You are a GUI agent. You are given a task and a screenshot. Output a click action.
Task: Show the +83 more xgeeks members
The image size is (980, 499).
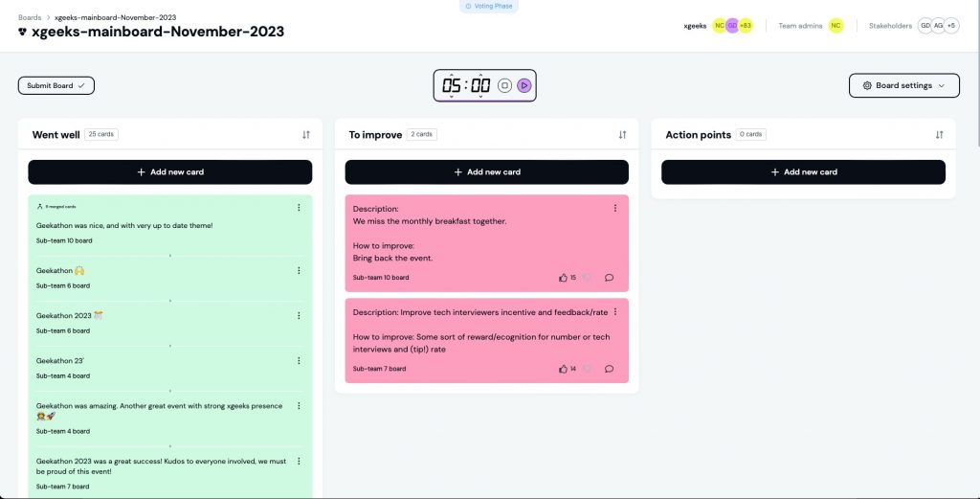(x=746, y=26)
